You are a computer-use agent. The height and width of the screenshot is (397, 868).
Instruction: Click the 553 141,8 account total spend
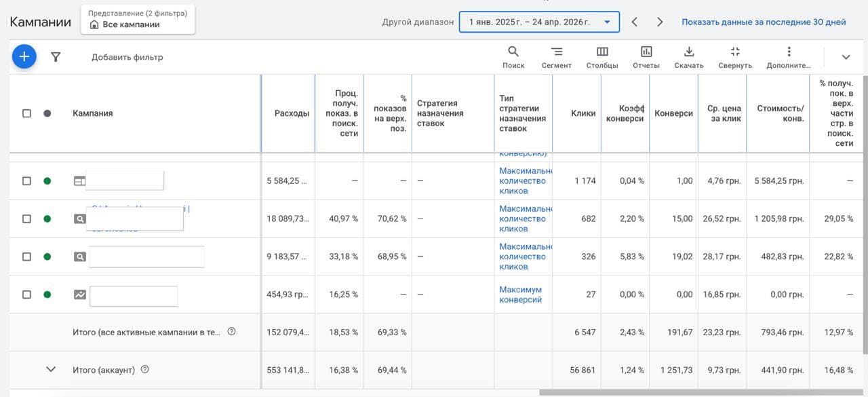click(x=288, y=370)
